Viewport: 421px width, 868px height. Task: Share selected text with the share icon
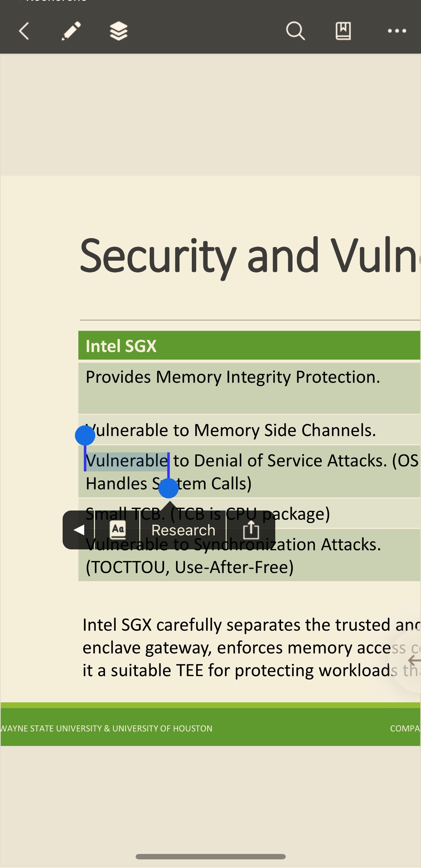coord(251,530)
